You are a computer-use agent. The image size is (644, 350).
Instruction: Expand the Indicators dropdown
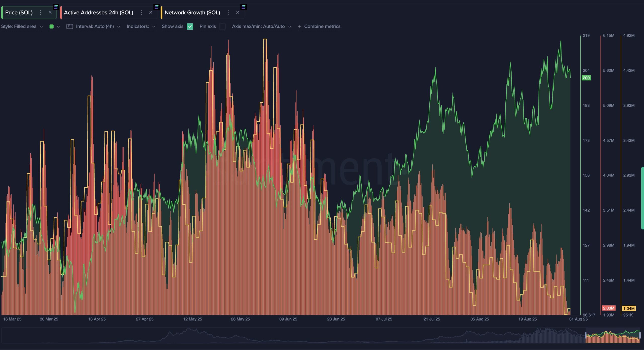141,26
